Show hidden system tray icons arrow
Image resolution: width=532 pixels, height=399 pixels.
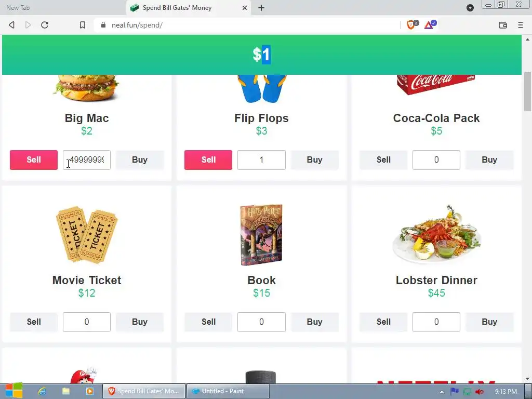click(442, 392)
